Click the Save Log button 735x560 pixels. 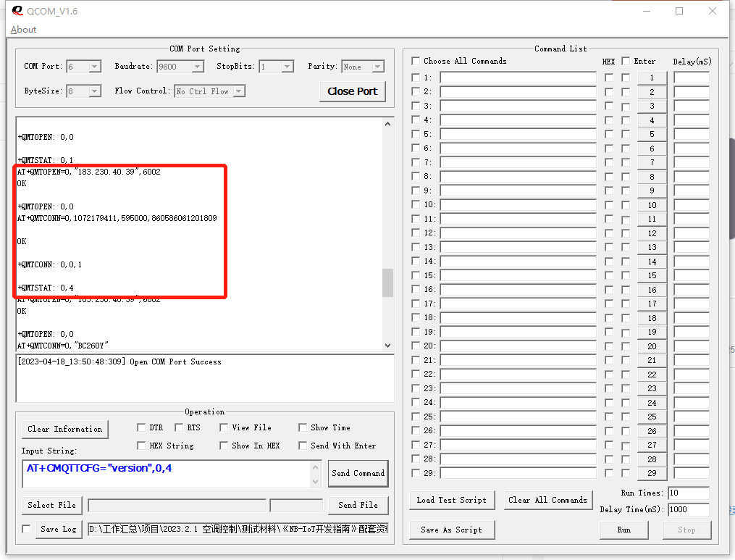[59, 529]
